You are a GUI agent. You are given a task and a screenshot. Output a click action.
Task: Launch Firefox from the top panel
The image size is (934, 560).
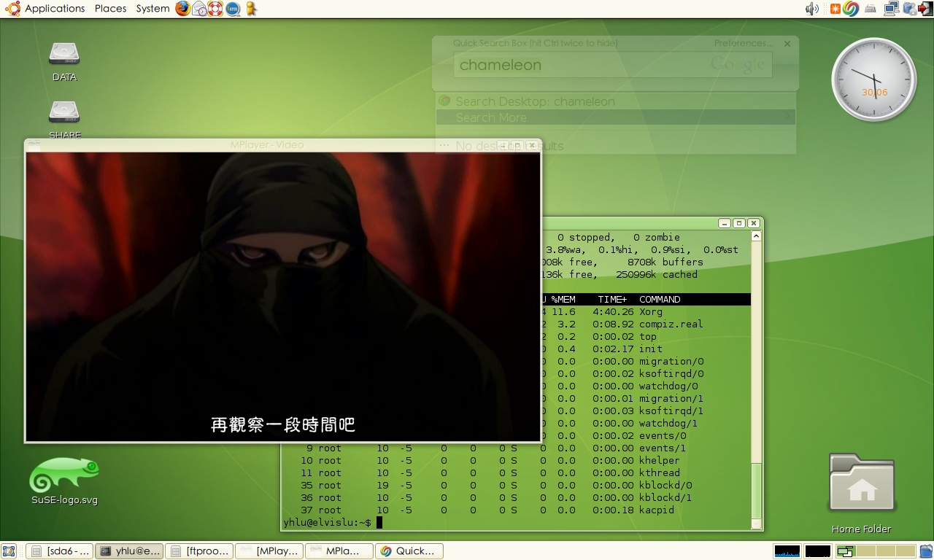[182, 9]
